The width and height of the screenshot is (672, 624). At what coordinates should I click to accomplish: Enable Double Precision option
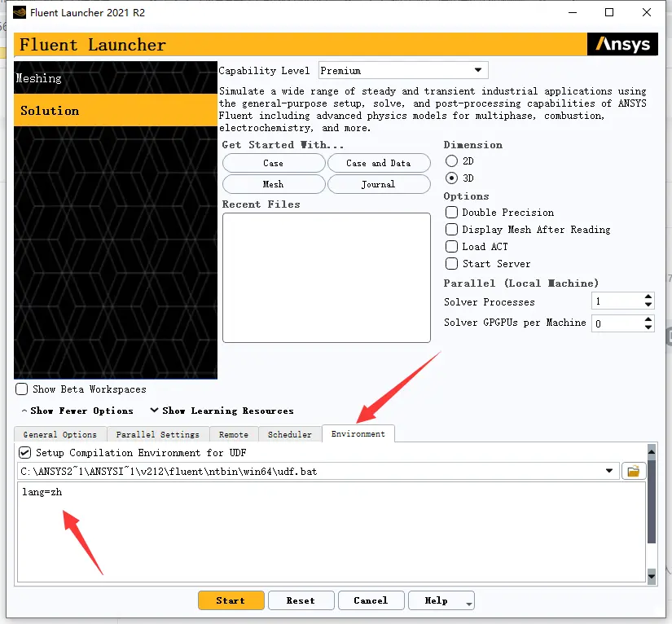click(x=451, y=213)
